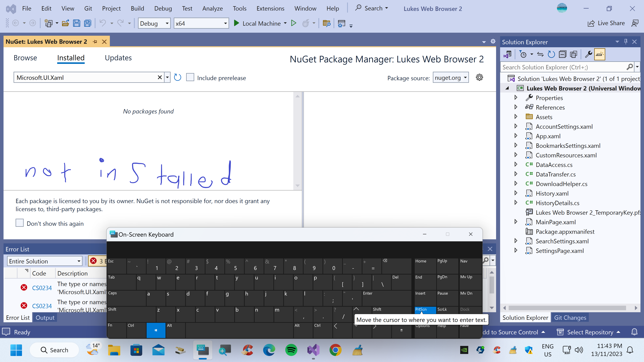Screen dimensions: 644x362
Task: Expand the References node
Action: pos(516,107)
